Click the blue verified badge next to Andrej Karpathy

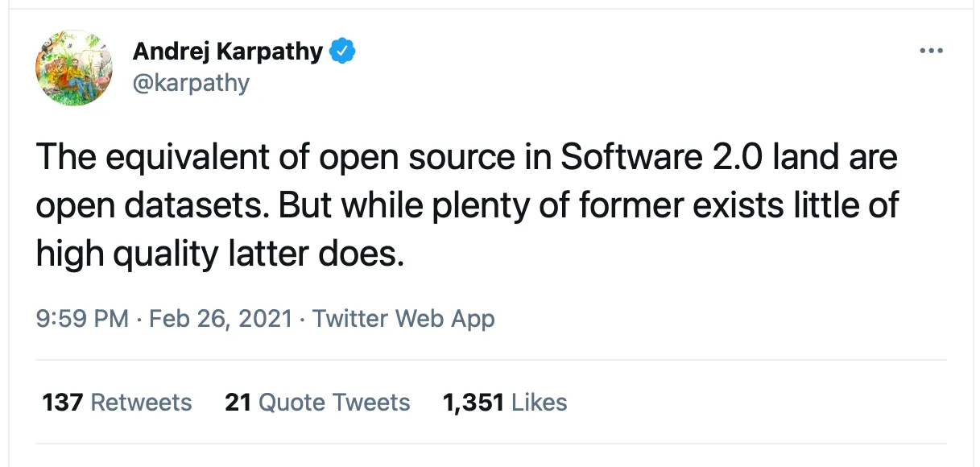[x=344, y=50]
